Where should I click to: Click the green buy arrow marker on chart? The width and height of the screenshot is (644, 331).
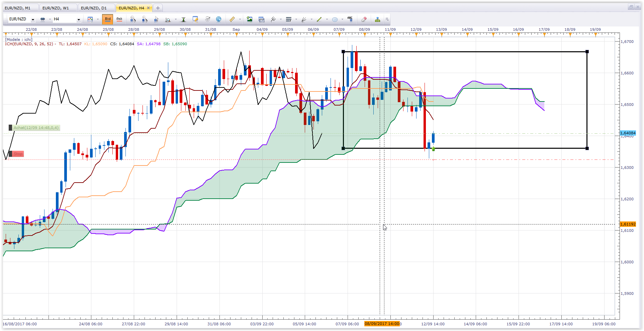click(x=433, y=149)
